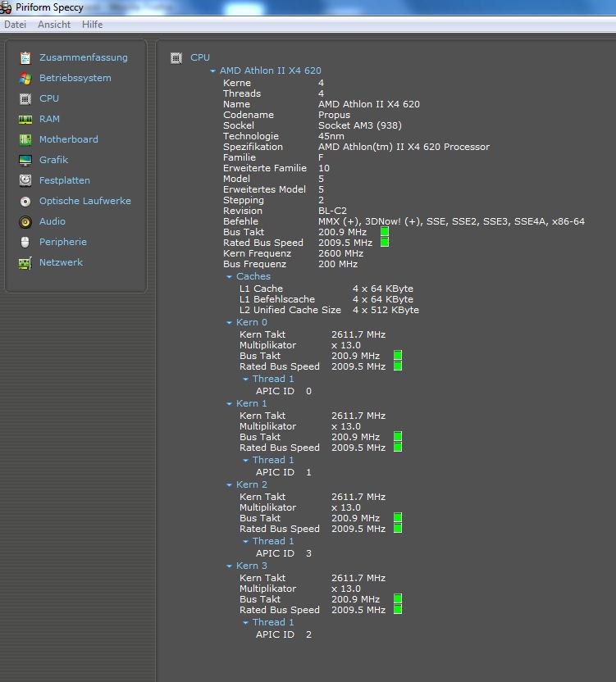Collapse the AMD Athlon II X4 620 node
The width and height of the screenshot is (616, 682).
click(212, 70)
